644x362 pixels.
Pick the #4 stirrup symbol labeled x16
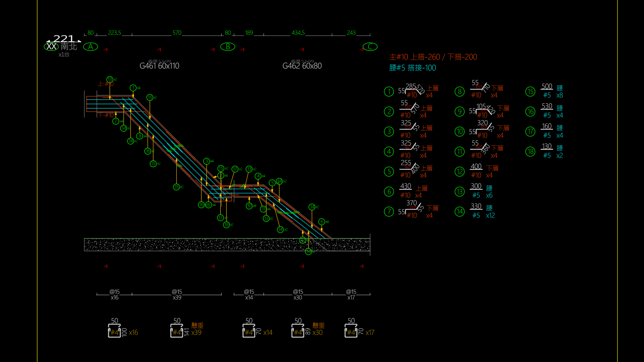(114, 331)
